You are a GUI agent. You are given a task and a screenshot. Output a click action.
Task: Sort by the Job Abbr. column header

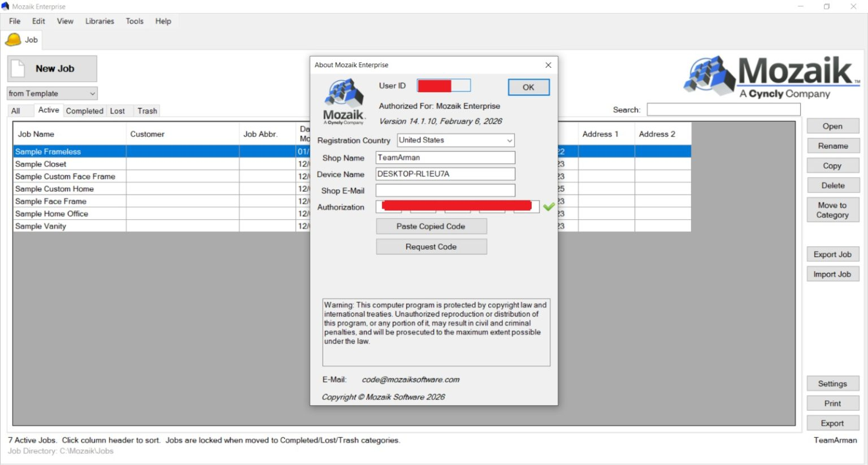pos(267,134)
